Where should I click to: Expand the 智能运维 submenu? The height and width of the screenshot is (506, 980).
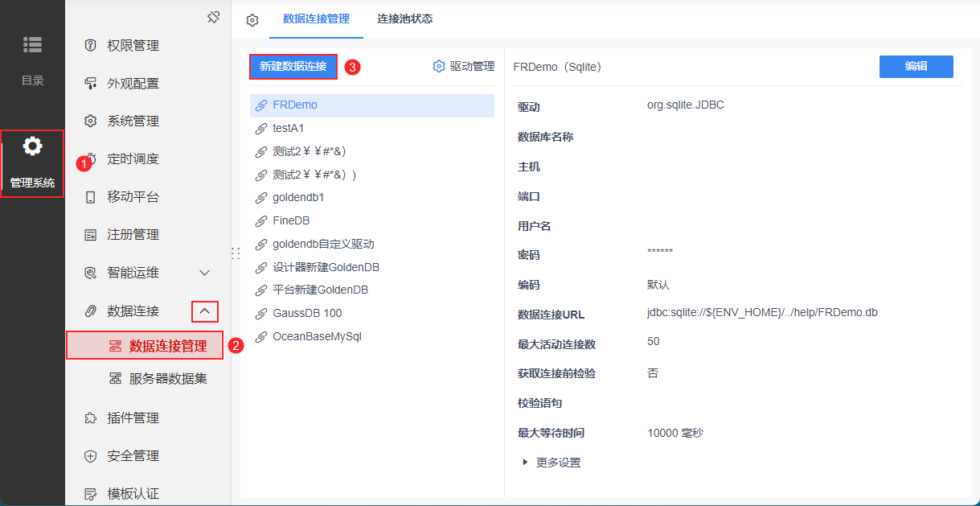tap(205, 272)
